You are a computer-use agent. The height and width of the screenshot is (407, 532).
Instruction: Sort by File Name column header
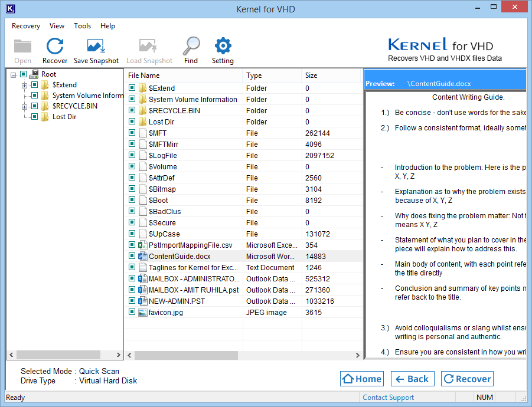click(x=183, y=76)
